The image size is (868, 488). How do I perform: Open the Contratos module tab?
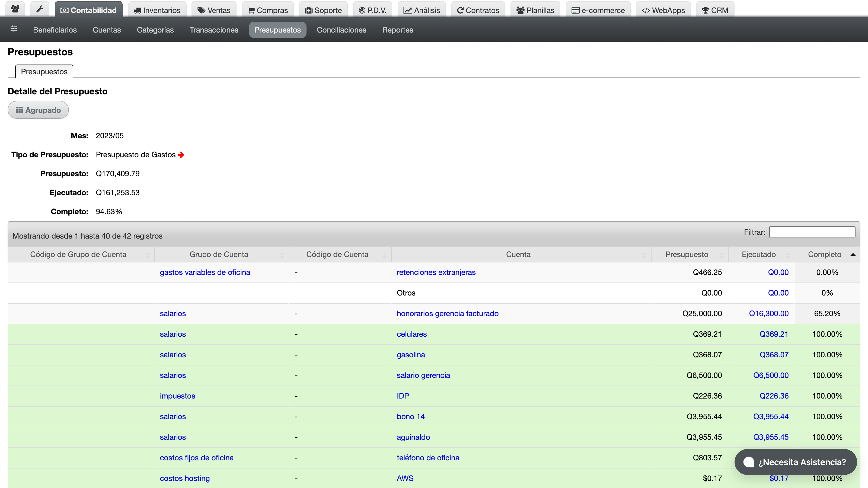[x=478, y=10]
